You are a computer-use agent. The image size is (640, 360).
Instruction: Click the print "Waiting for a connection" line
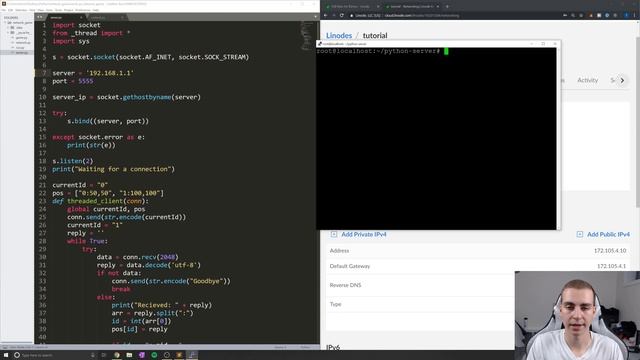click(x=113, y=169)
